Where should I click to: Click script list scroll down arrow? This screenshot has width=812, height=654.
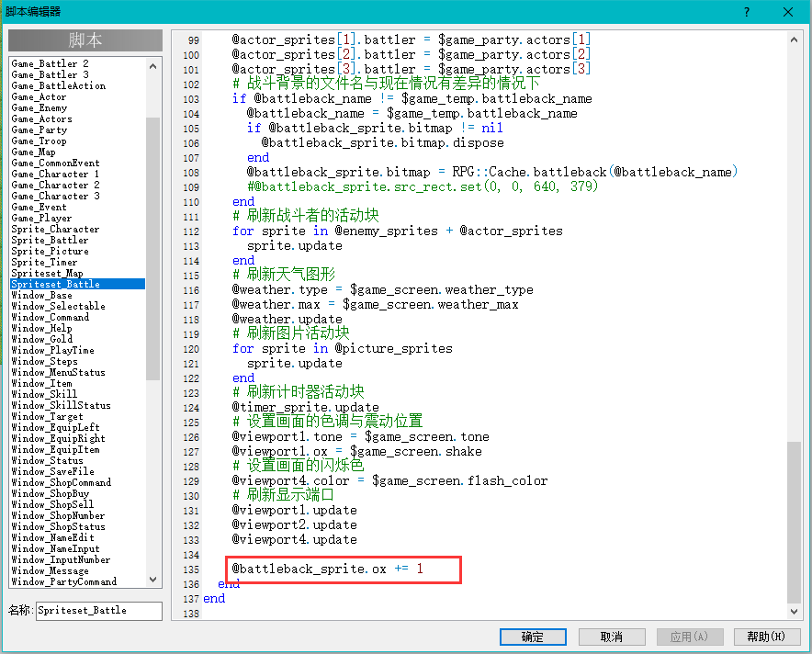[152, 580]
